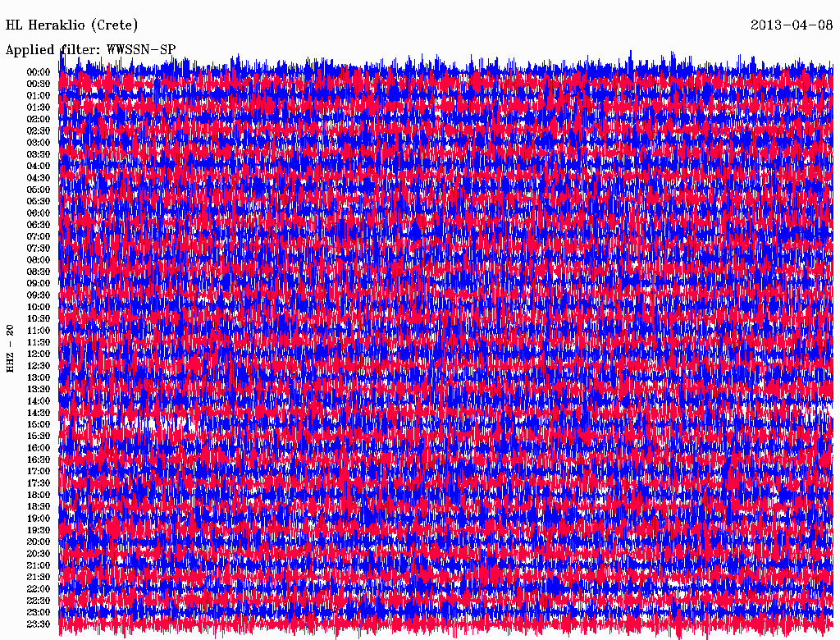Select the 06:00 time label

[38, 213]
